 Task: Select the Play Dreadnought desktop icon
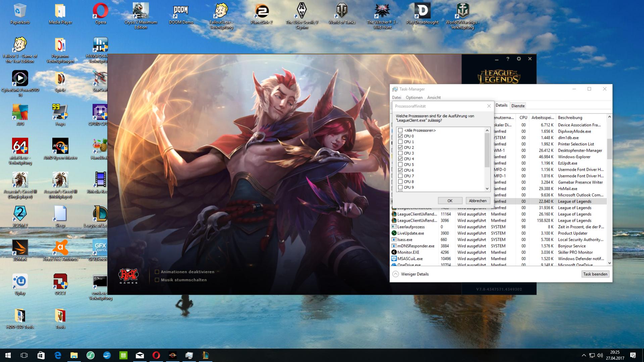pyautogui.click(x=422, y=14)
